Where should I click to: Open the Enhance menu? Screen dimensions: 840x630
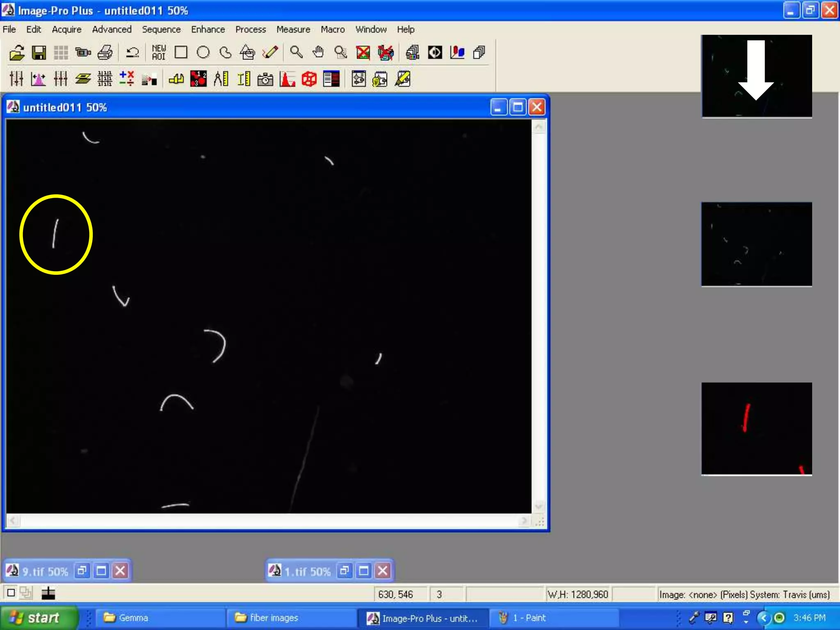[208, 30]
